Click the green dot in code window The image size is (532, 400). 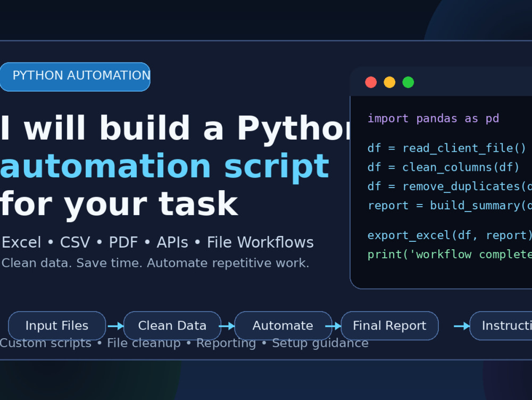[408, 82]
